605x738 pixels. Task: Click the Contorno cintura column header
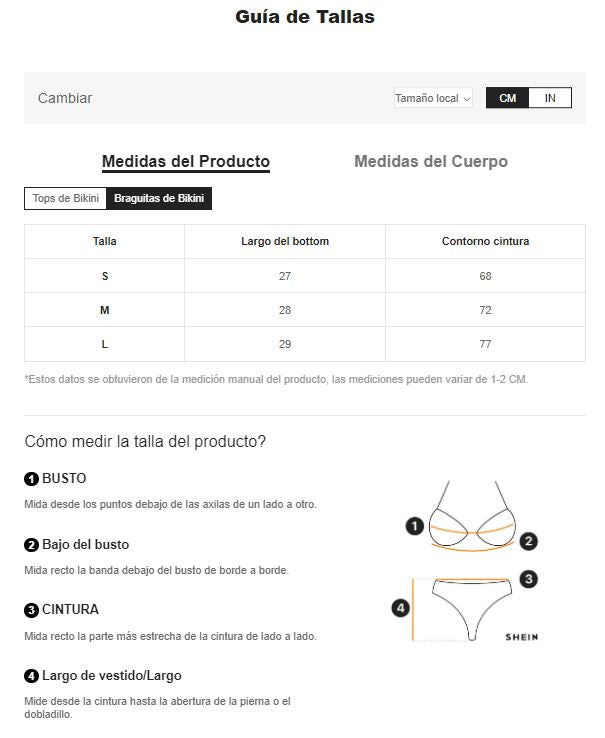(x=485, y=241)
